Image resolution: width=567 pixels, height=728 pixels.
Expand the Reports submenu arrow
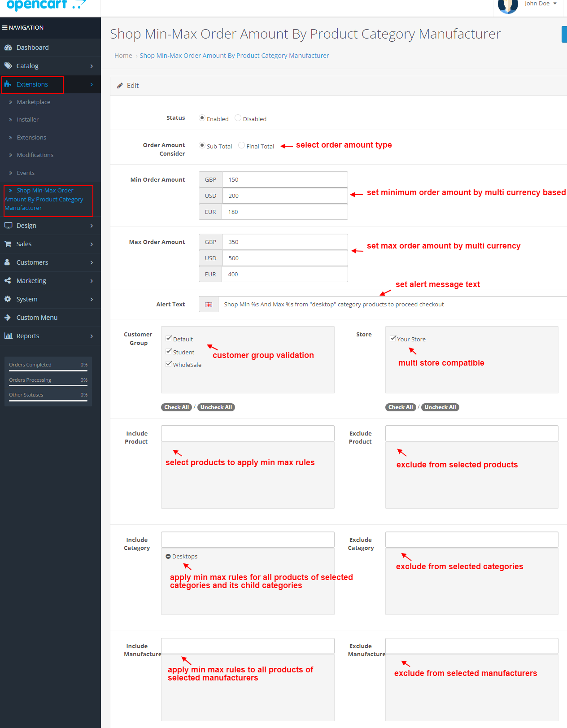[x=92, y=336]
